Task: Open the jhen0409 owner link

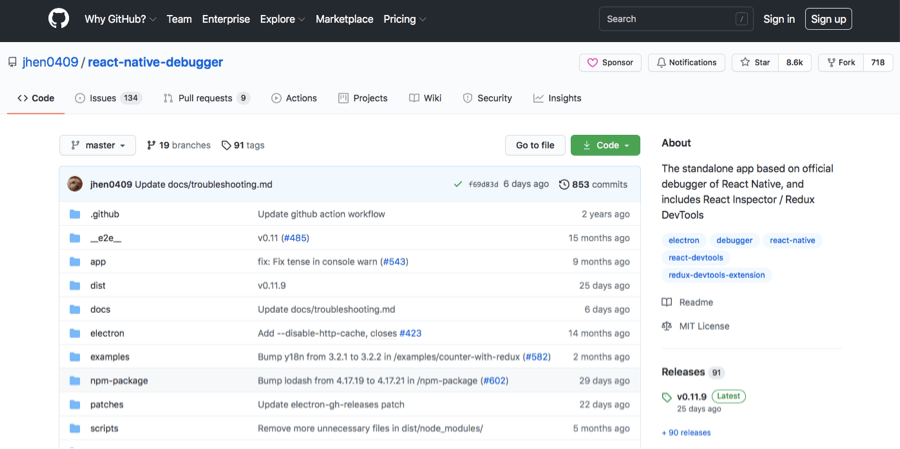Action: (50, 62)
